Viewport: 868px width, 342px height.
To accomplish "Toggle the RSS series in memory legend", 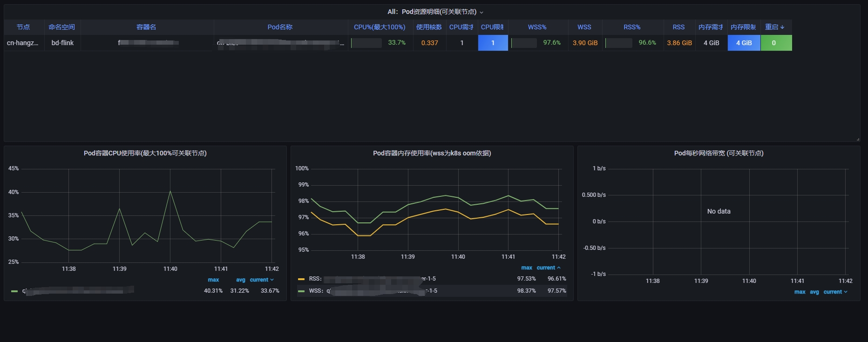I will pos(315,279).
